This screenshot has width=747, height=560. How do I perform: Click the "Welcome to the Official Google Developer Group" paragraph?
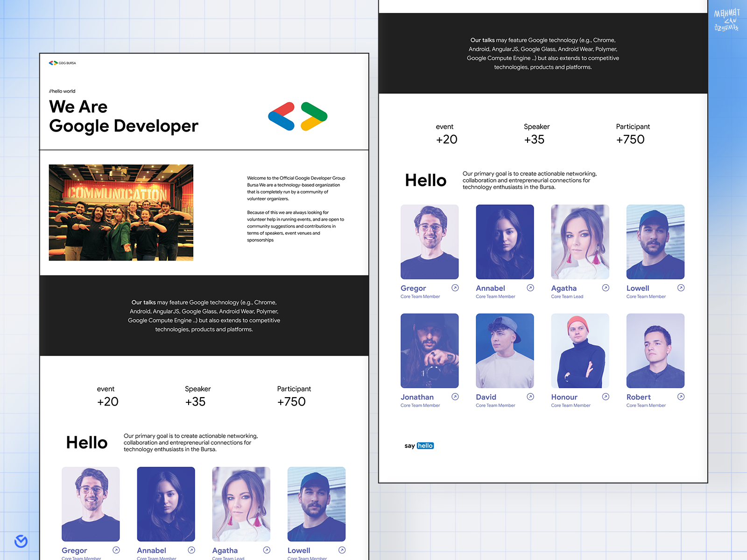[296, 189]
